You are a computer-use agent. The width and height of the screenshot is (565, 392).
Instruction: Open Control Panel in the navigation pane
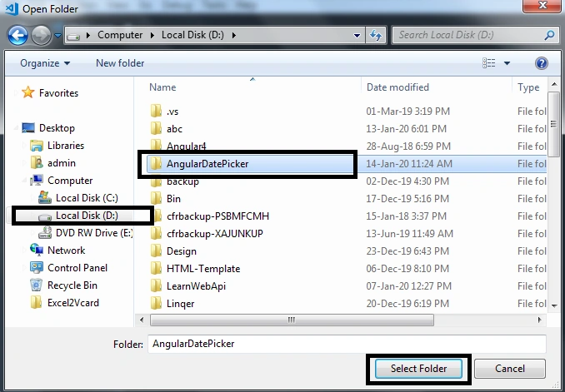point(77,268)
